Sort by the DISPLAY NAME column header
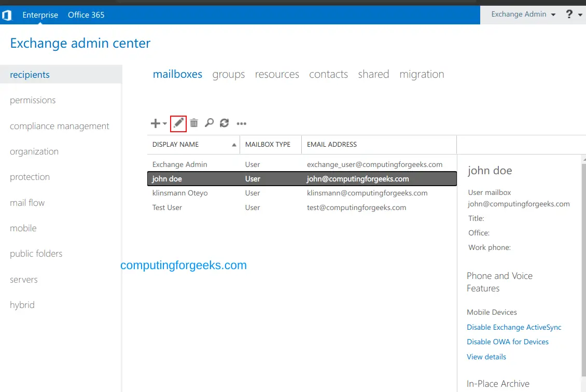Screen dimensions: 586x392 [176, 145]
